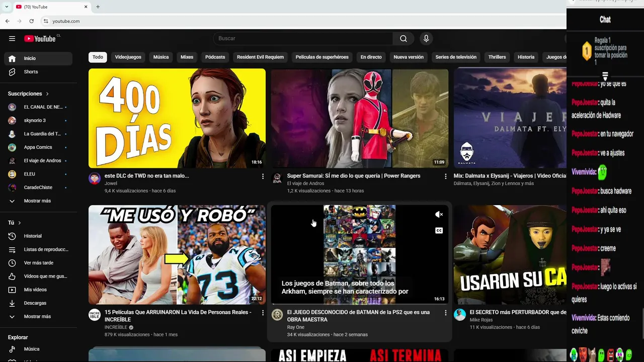Viewport: 644px width, 362px height.
Task: Click the YouTube logo
Action: (x=40, y=39)
